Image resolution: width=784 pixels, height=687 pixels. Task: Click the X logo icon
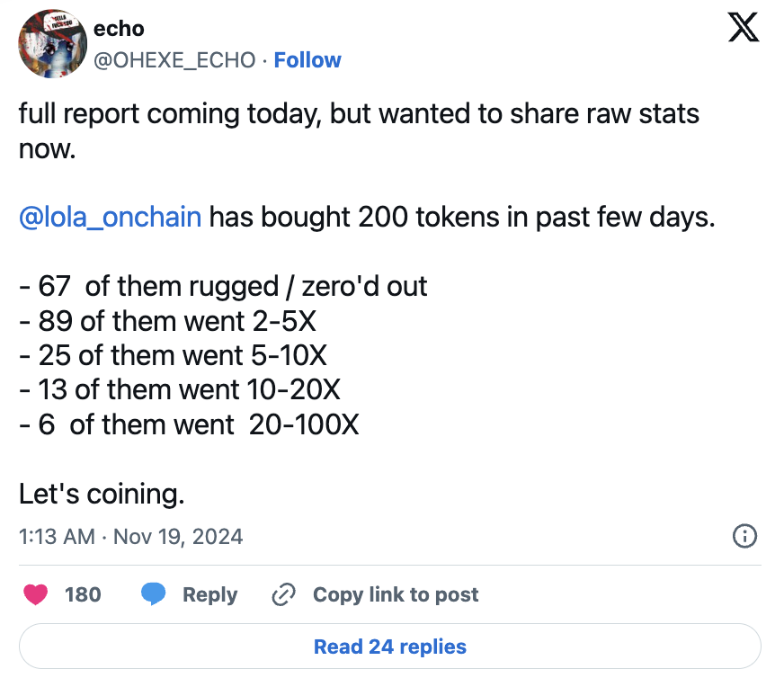click(x=742, y=28)
